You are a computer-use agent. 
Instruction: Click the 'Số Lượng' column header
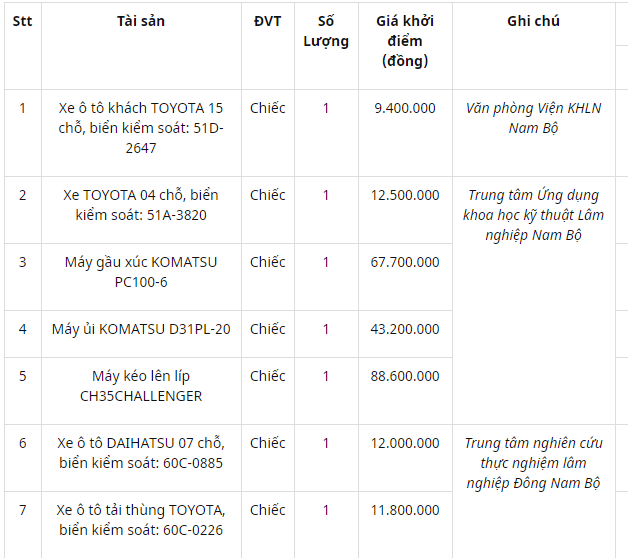[x=326, y=31]
